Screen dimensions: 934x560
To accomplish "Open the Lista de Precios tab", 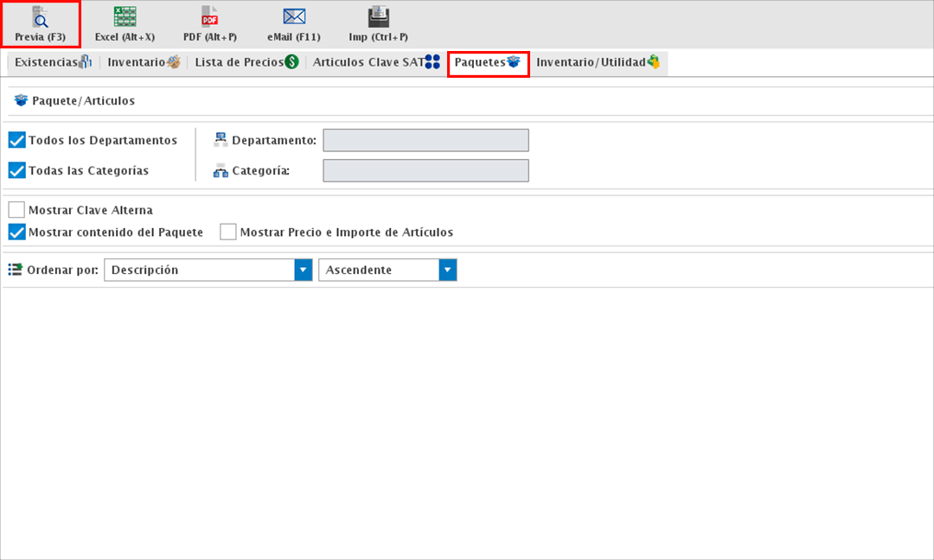I will pyautogui.click(x=246, y=62).
